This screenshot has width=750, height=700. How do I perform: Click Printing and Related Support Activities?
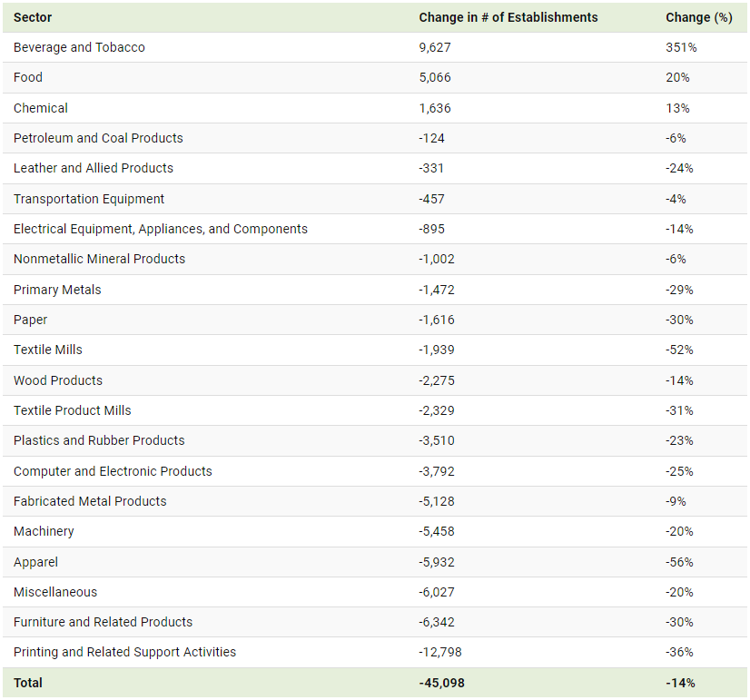pyautogui.click(x=124, y=652)
